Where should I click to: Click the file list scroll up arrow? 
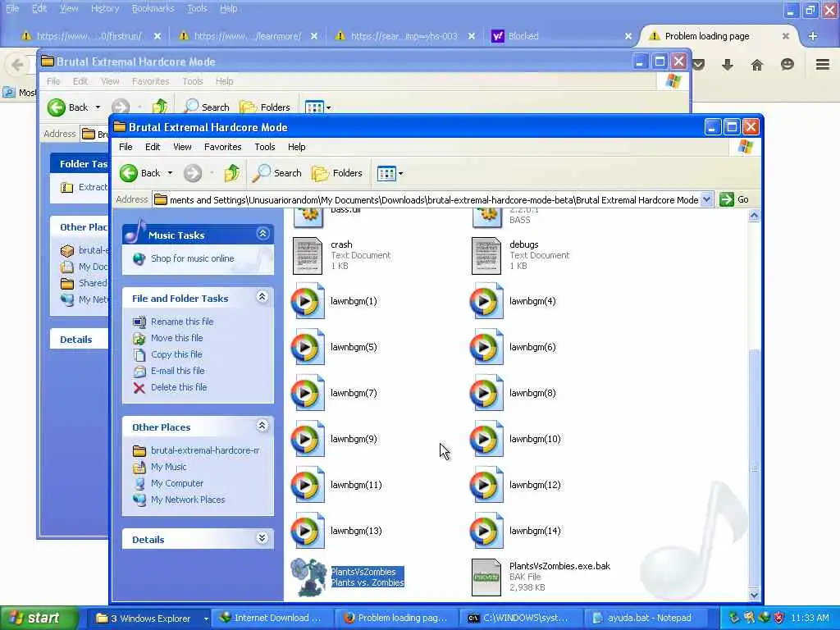(754, 216)
